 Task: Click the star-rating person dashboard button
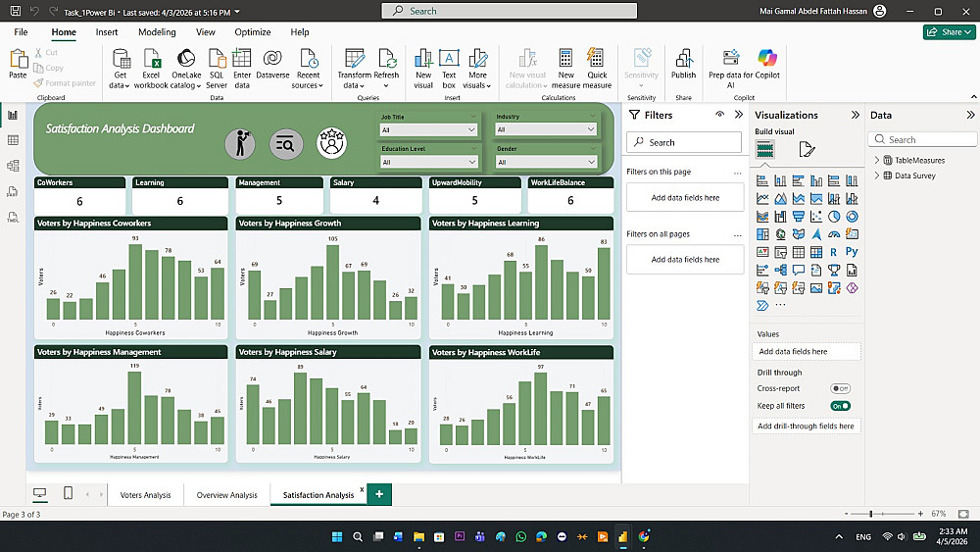332,143
